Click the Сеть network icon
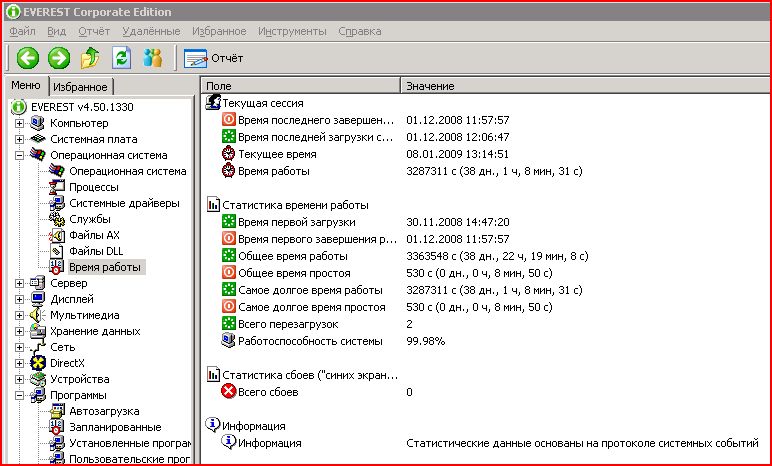 click(37, 347)
